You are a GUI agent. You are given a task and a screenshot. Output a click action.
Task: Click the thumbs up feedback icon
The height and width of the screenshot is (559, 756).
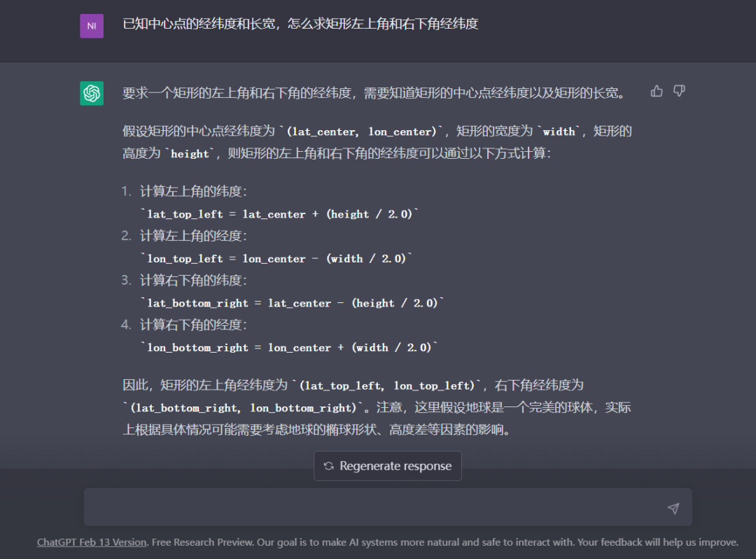click(657, 91)
